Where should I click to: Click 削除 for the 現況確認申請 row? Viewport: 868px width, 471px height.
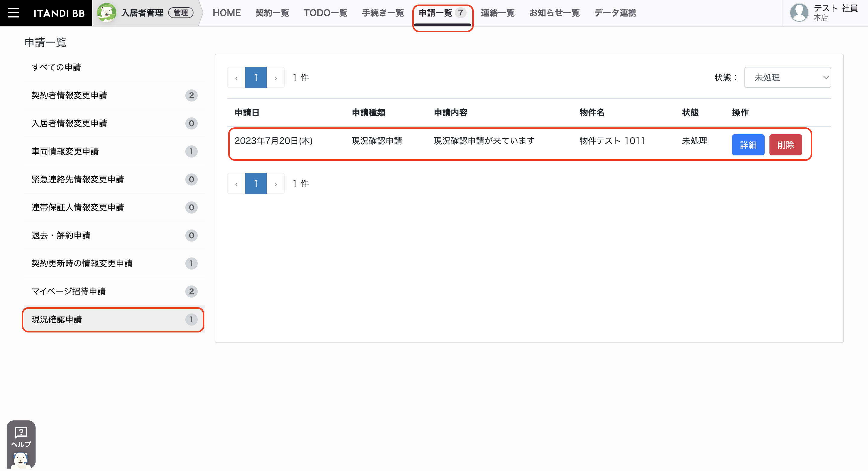point(785,145)
